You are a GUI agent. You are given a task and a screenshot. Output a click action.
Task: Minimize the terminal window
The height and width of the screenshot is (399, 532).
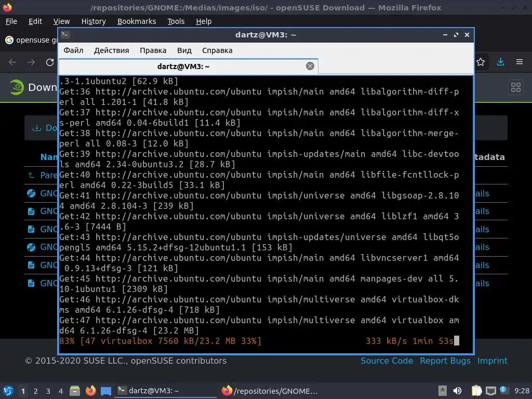pos(445,35)
